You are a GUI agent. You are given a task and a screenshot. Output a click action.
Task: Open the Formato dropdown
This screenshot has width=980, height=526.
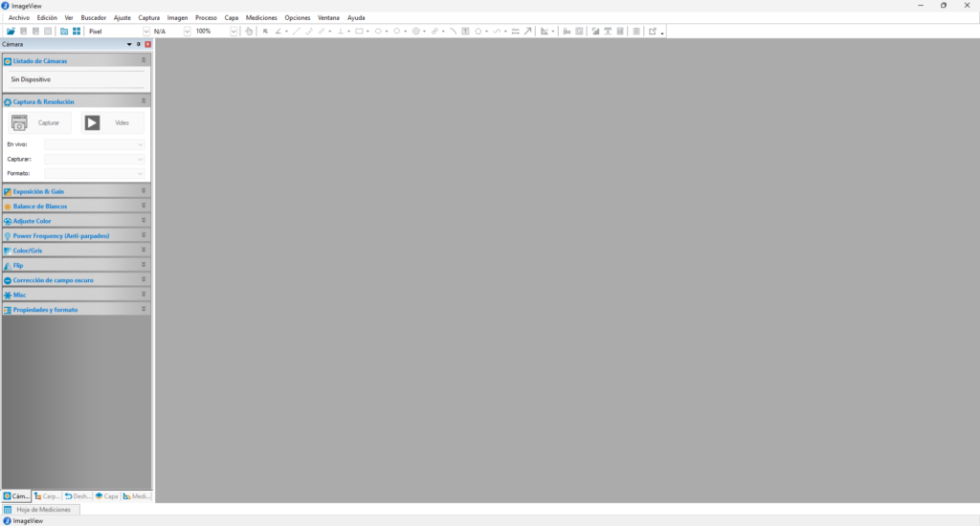(x=95, y=174)
